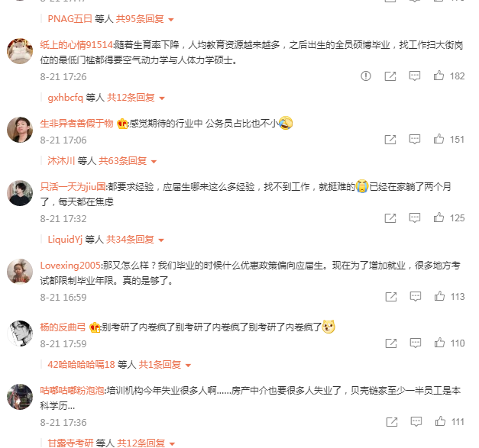Like the 咕嘟咕嘟粉泡泡 comment

[440, 421]
